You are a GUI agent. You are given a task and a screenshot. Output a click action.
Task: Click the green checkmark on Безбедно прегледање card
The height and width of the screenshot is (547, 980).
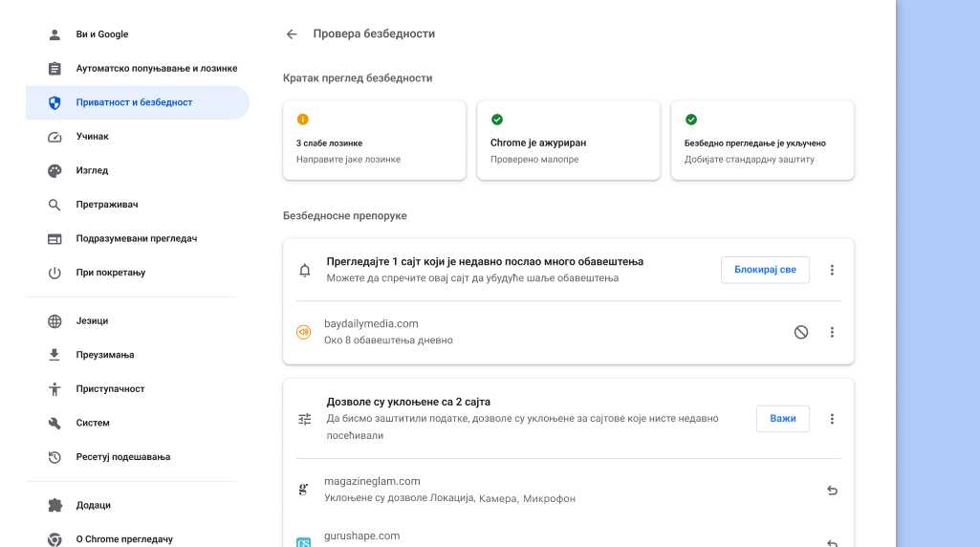click(690, 120)
